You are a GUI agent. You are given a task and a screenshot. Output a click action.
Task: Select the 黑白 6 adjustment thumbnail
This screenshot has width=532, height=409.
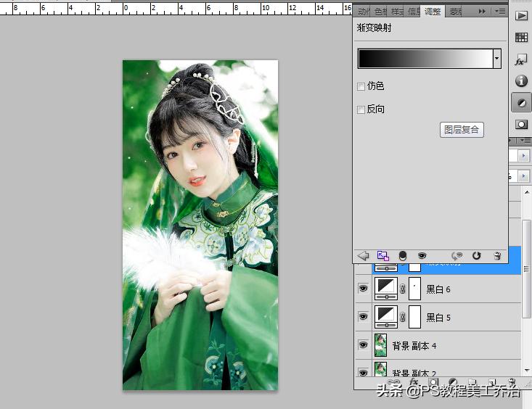pos(386,289)
